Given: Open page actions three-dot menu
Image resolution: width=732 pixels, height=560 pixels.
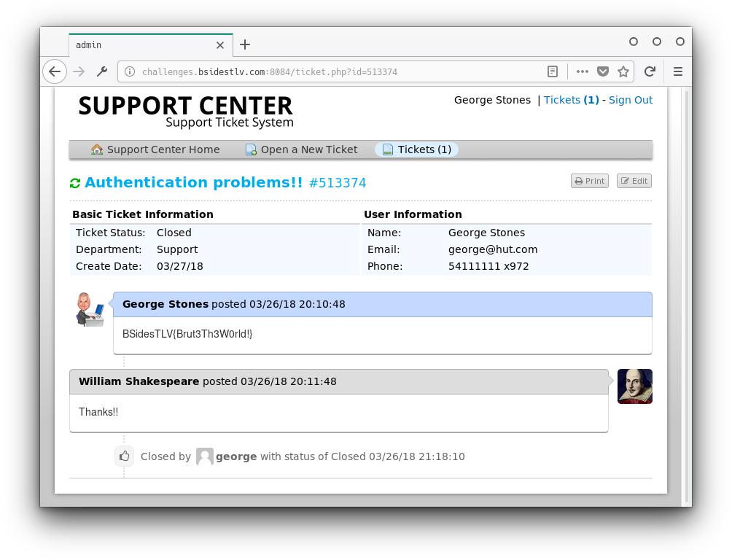Looking at the screenshot, I should (x=582, y=71).
